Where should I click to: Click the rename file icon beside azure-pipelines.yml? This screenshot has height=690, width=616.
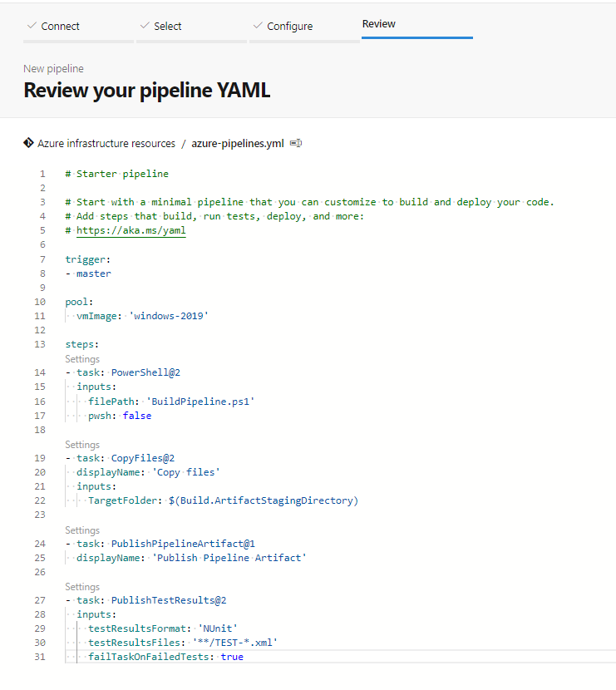click(296, 144)
